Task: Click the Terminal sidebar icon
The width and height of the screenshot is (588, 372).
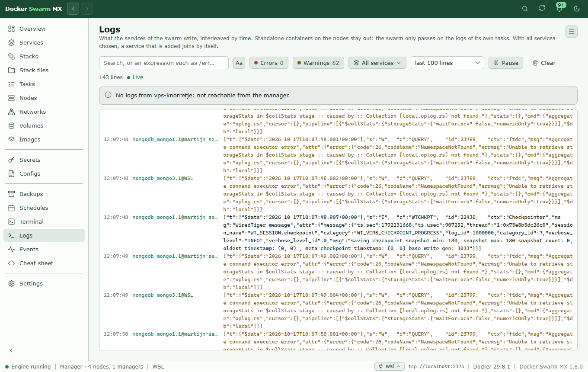Action: click(x=12, y=221)
